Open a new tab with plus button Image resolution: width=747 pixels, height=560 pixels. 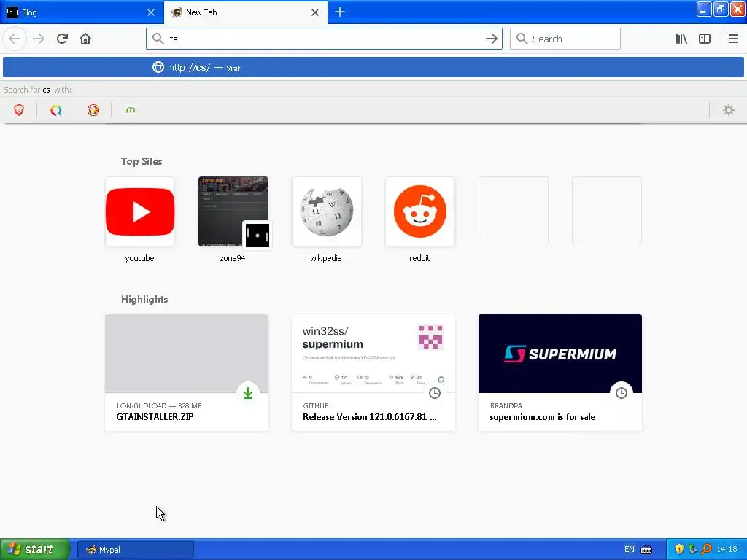340,12
